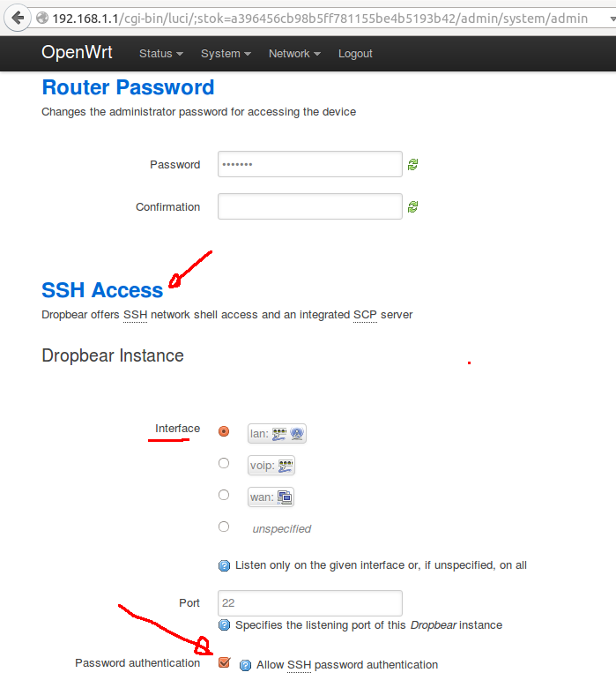Image resolution: width=616 pixels, height=680 pixels.
Task: Select the voip interface radio button
Action: point(224,463)
